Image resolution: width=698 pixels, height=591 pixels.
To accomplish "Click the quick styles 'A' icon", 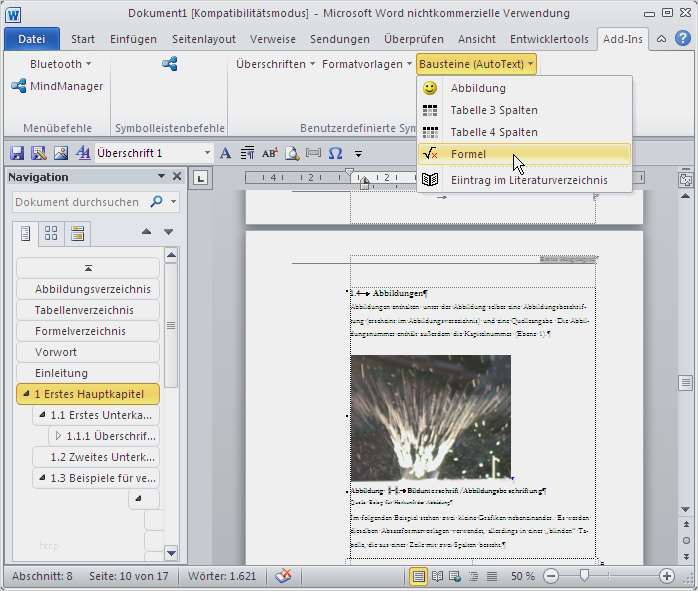I will coord(83,153).
